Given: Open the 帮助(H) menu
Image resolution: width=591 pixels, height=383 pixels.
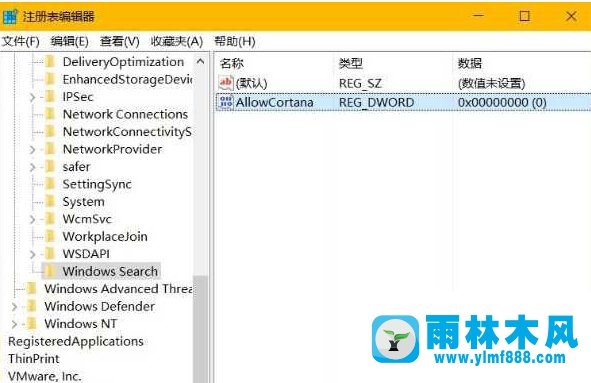Looking at the screenshot, I should [235, 41].
